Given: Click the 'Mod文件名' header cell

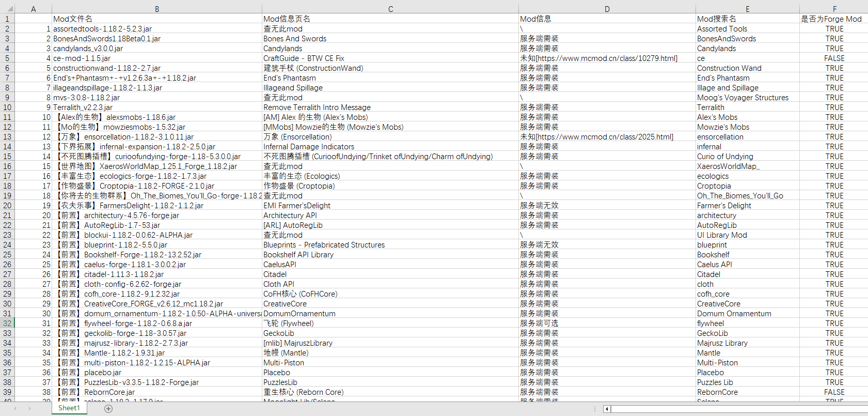Looking at the screenshot, I should pyautogui.click(x=157, y=19).
